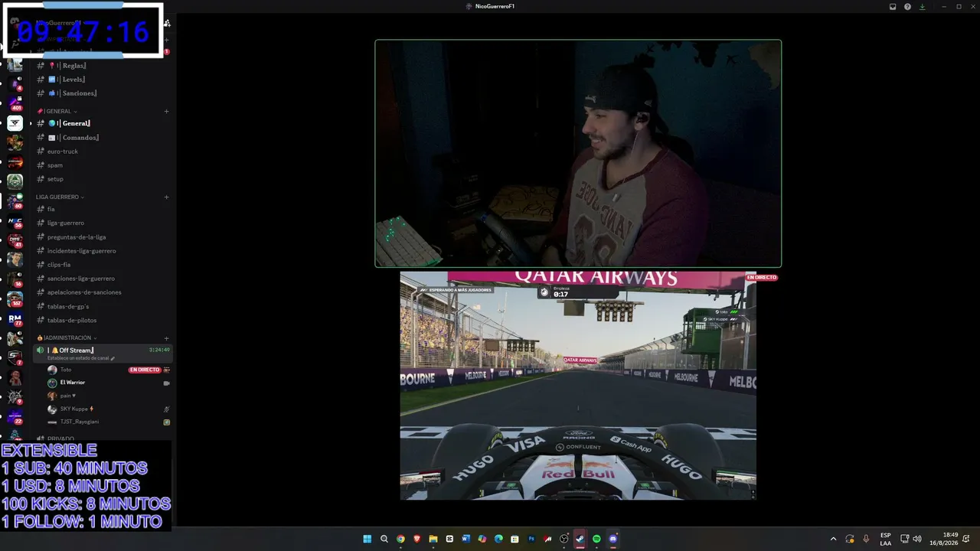
Task: Open Brave browser from the taskbar
Action: (416, 539)
